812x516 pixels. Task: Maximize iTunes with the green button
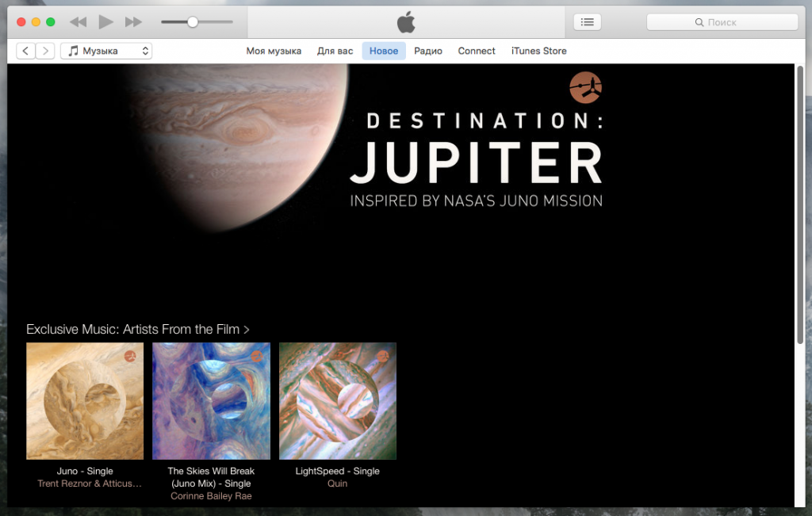pyautogui.click(x=50, y=21)
